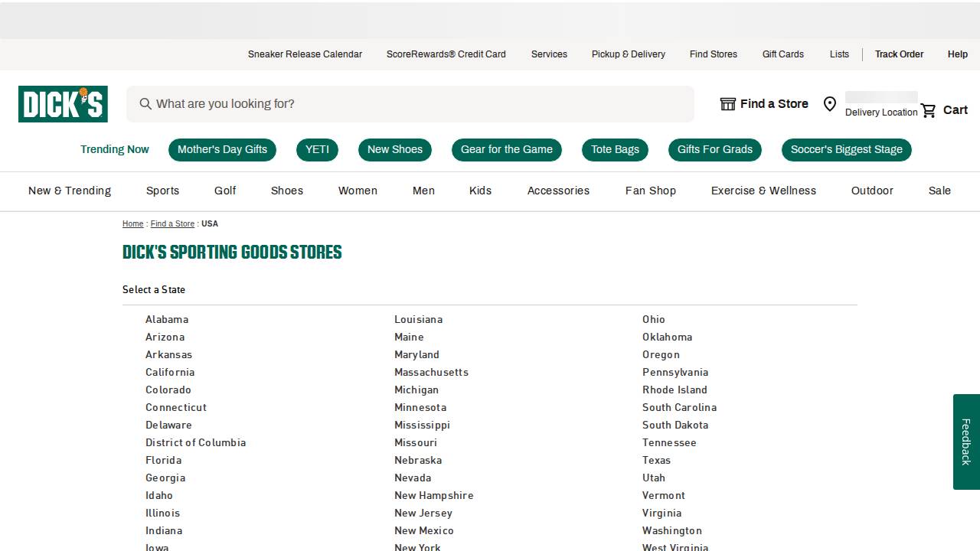Open the shopping Cart icon
Image resolution: width=980 pixels, height=551 pixels.
(x=929, y=109)
